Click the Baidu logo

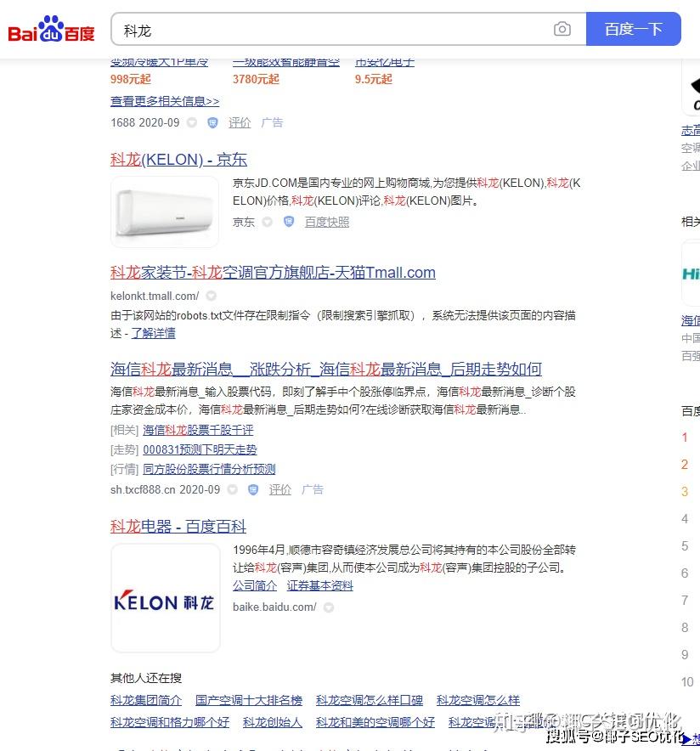coord(51,29)
